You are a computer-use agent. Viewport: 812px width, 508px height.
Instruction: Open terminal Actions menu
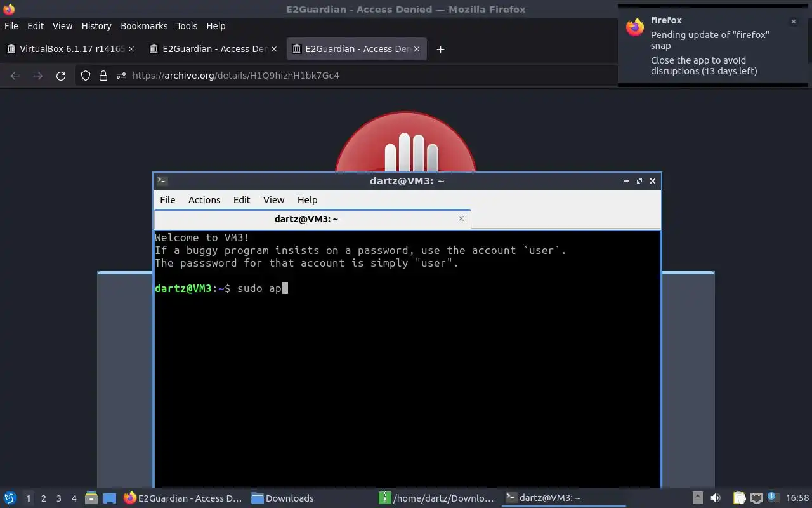click(204, 199)
